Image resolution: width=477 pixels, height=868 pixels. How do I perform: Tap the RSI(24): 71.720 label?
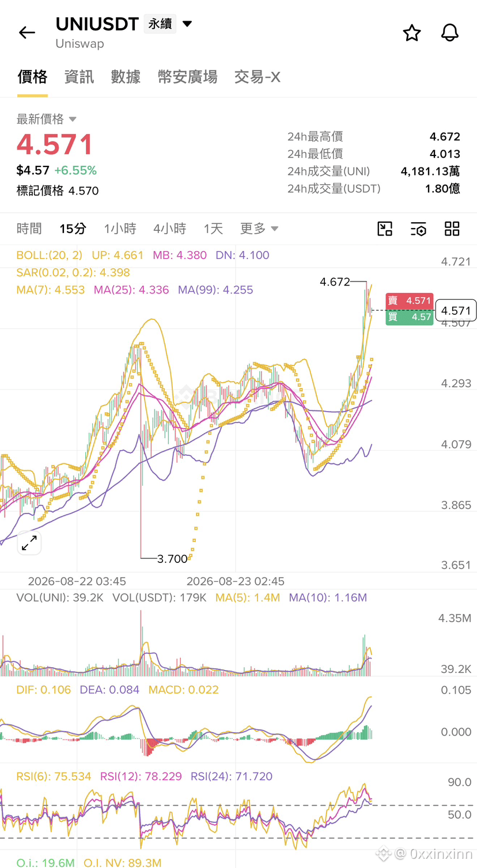point(232,776)
